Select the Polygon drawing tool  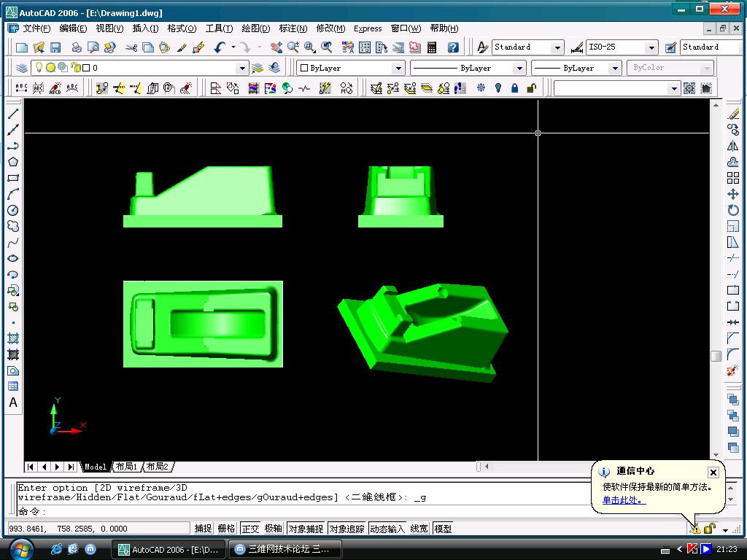click(x=13, y=162)
